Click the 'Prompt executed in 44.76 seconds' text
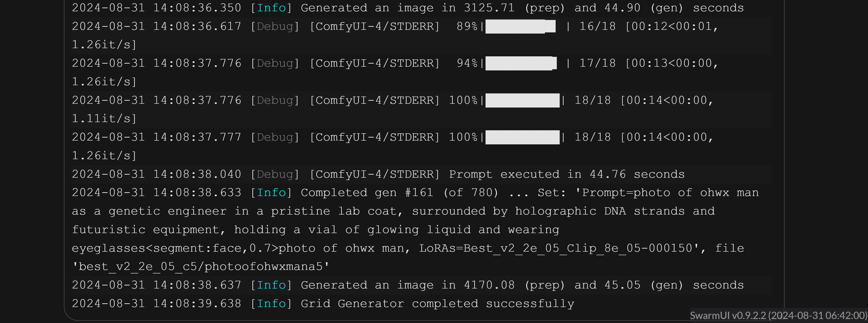The height and width of the screenshot is (323, 868). point(567,174)
